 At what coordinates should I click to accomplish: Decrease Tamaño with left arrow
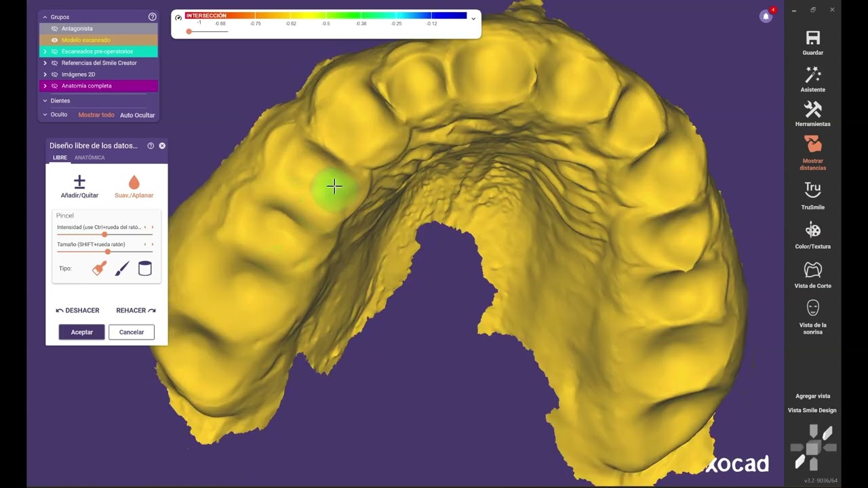144,245
